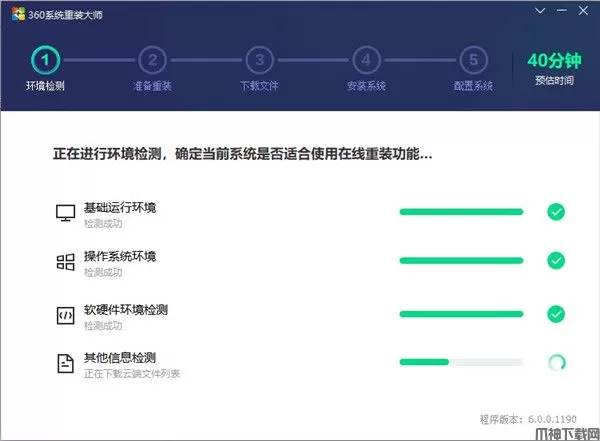This screenshot has height=441, width=600.
Task: Click the green checkmark for 操作系统环境
Action: (x=556, y=261)
